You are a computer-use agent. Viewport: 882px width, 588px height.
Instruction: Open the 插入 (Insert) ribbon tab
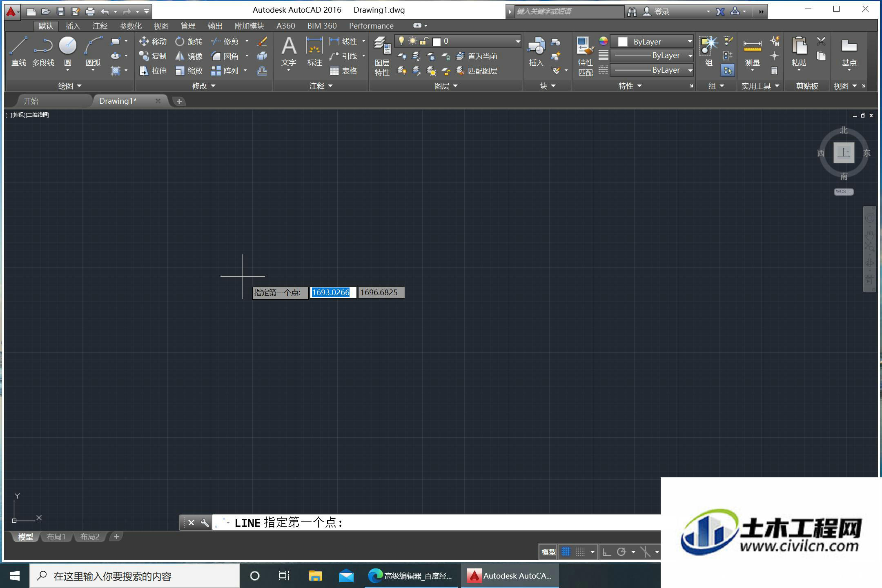73,26
